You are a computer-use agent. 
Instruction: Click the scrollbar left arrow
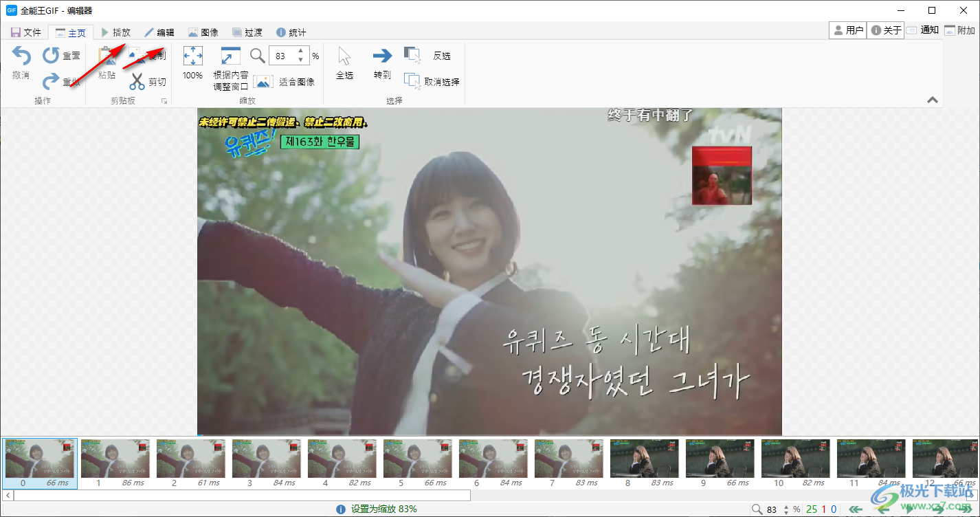8,495
